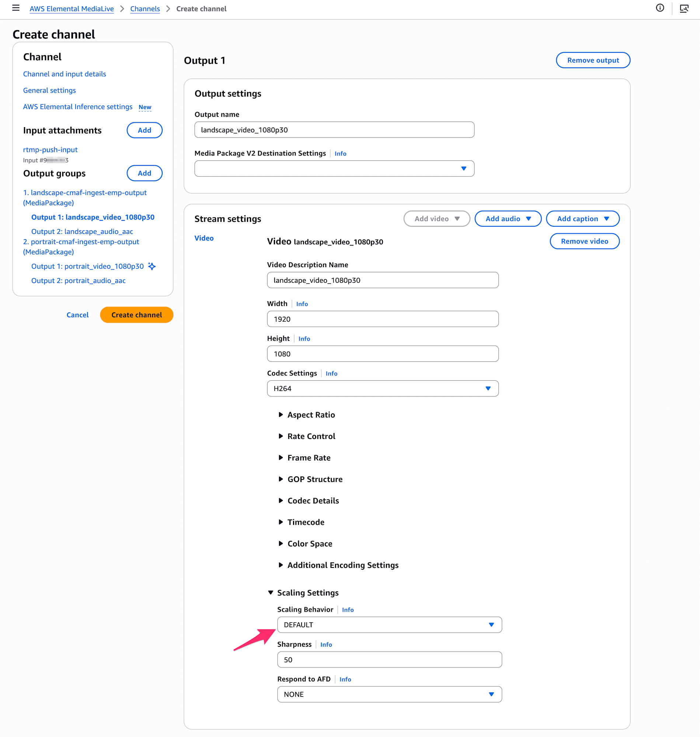700x737 pixels.
Task: Click the Add video dropdown arrow
Action: tap(457, 219)
